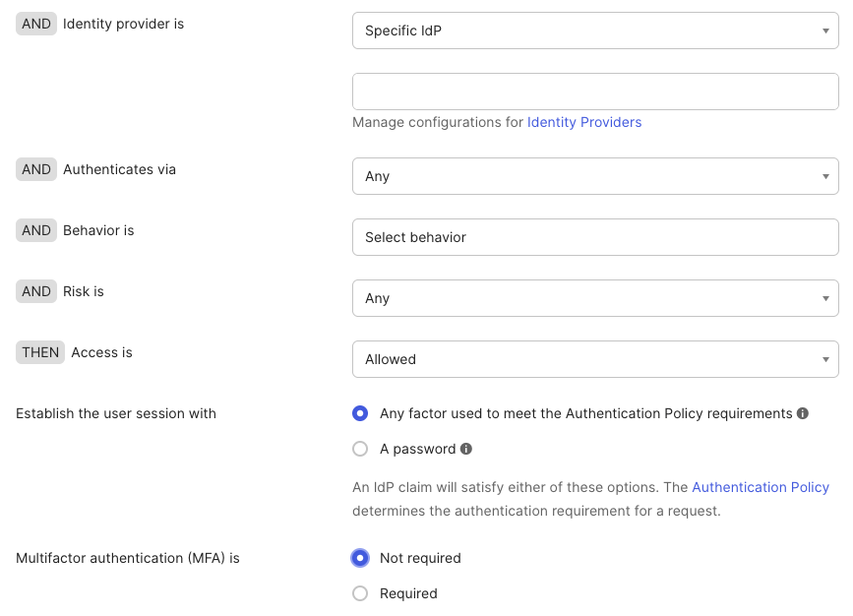Click the AND badge beside "Identity provider is"

point(35,24)
